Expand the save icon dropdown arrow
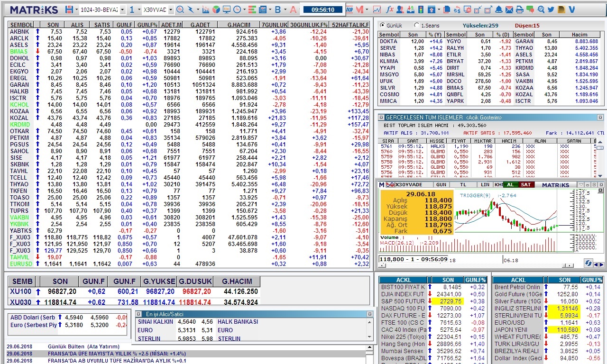607x364 pixels. 77,9
